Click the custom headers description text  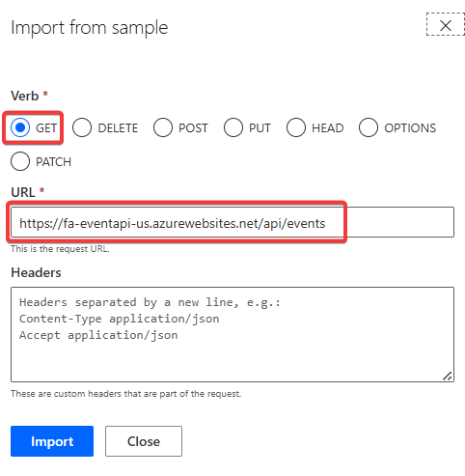tap(125, 394)
